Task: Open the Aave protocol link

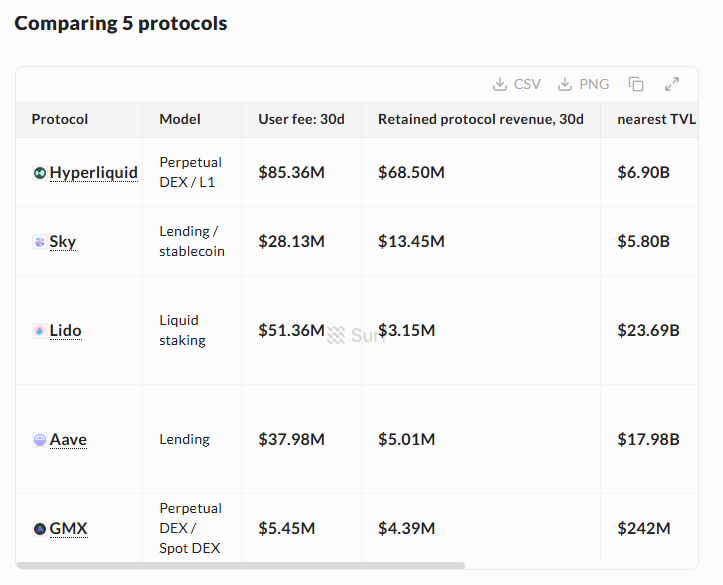Action: 68,439
